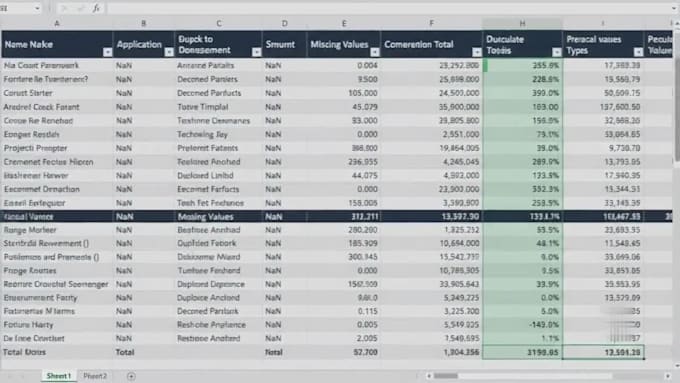Select column D header
This screenshot has width=680, height=383.
284,23
